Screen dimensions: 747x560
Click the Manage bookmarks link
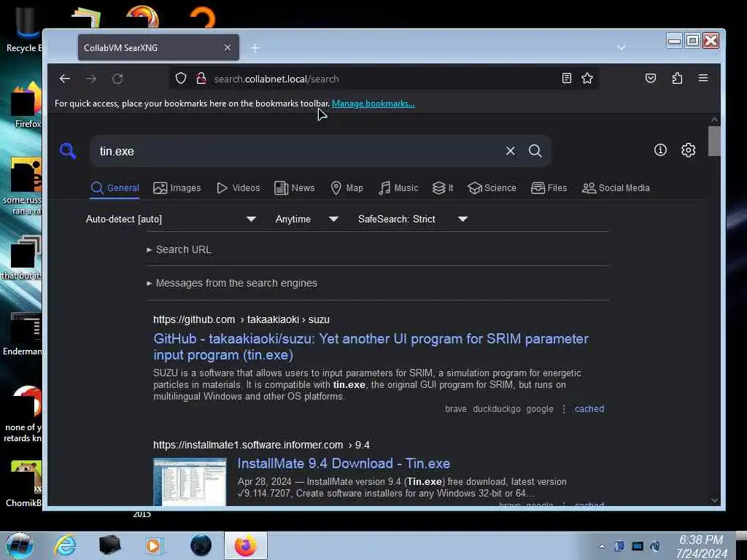click(x=373, y=104)
